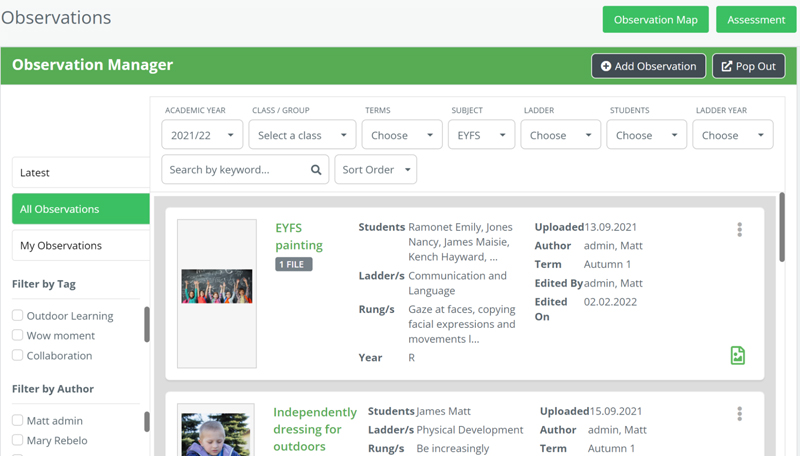Click the upload date 13.09.2021

click(611, 227)
